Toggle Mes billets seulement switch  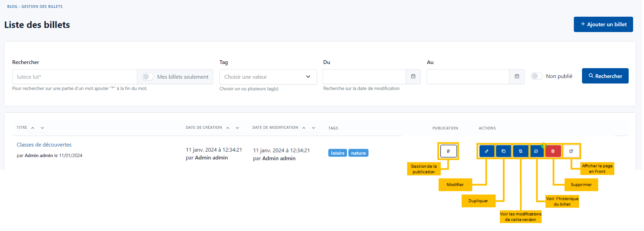[x=148, y=77]
